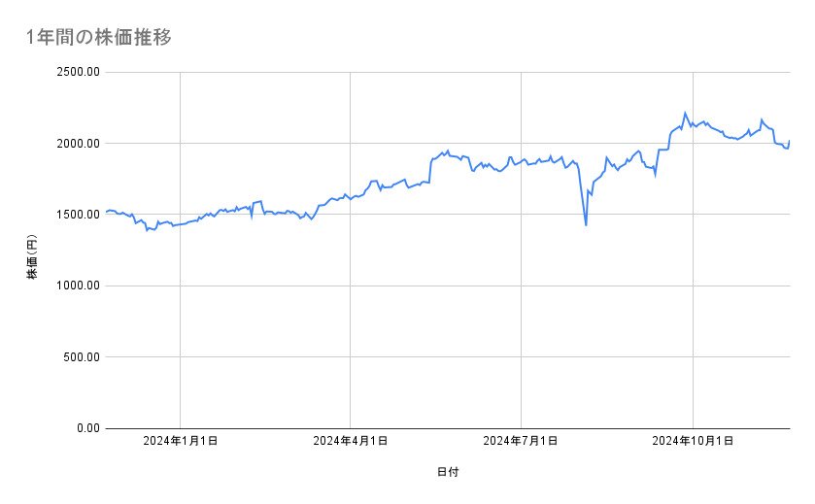Click where the line crosses the 2024年4月1日 gridline
815x504 pixels.
tap(351, 198)
